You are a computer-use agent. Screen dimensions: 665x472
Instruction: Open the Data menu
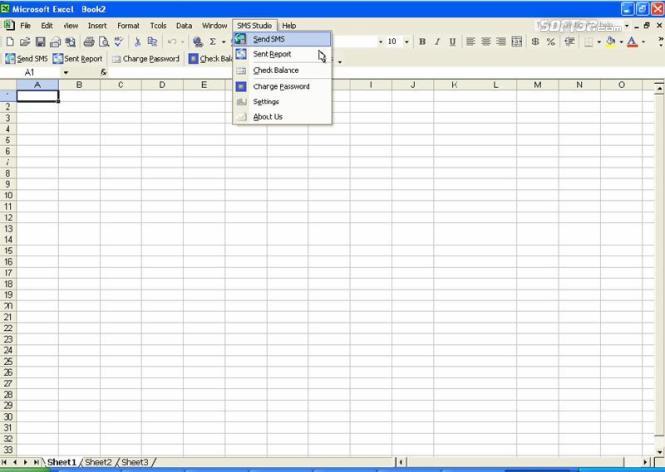184,25
